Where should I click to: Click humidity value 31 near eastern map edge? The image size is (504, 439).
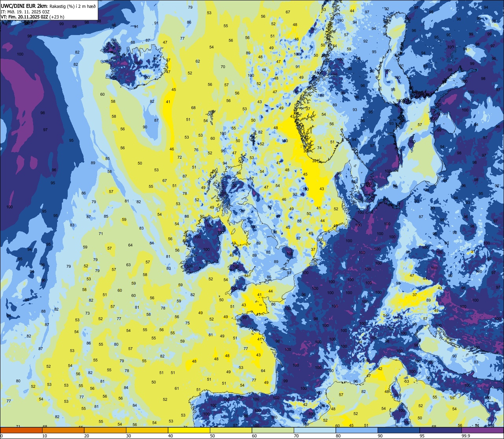[x=472, y=252]
